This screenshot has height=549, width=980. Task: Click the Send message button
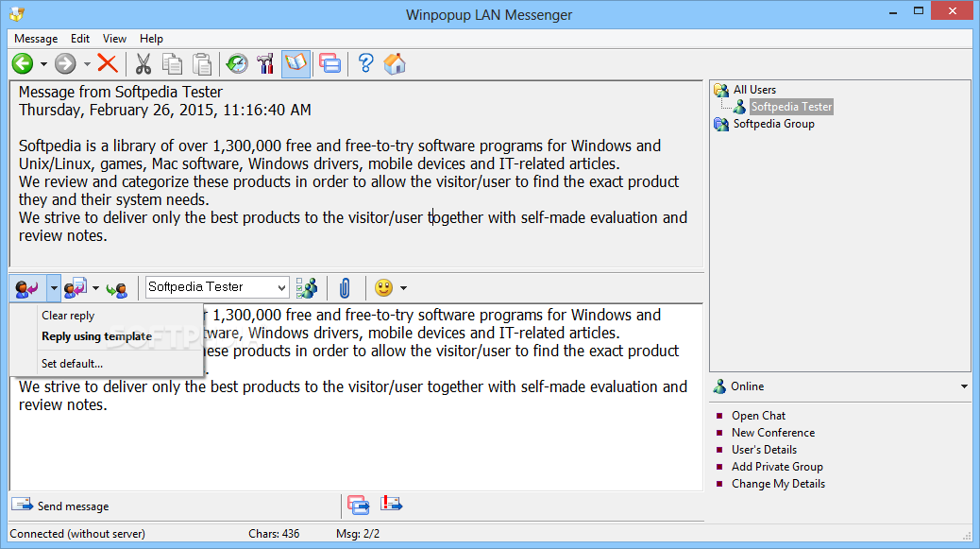click(x=60, y=506)
